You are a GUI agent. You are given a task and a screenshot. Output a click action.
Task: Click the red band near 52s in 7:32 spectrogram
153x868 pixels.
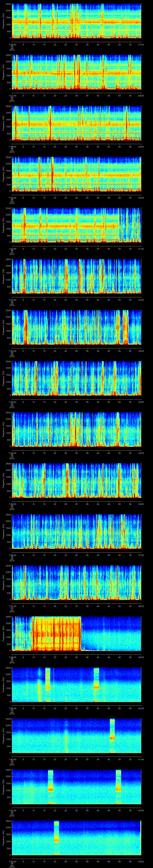pos(125,327)
